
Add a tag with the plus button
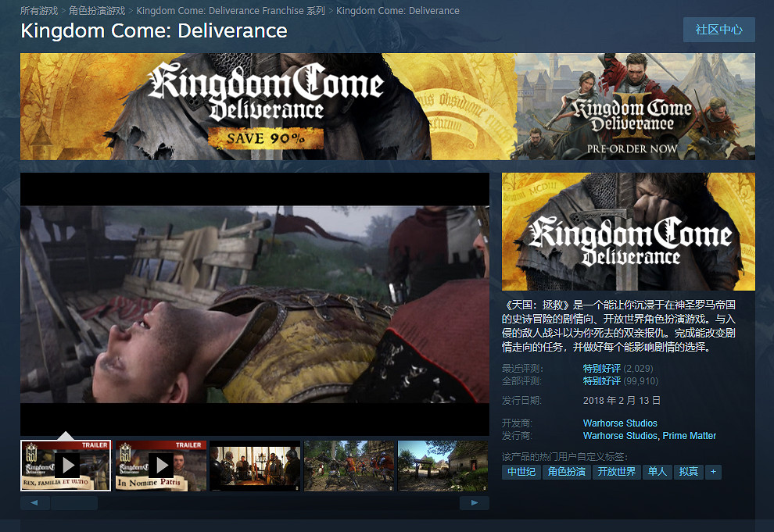(712, 472)
